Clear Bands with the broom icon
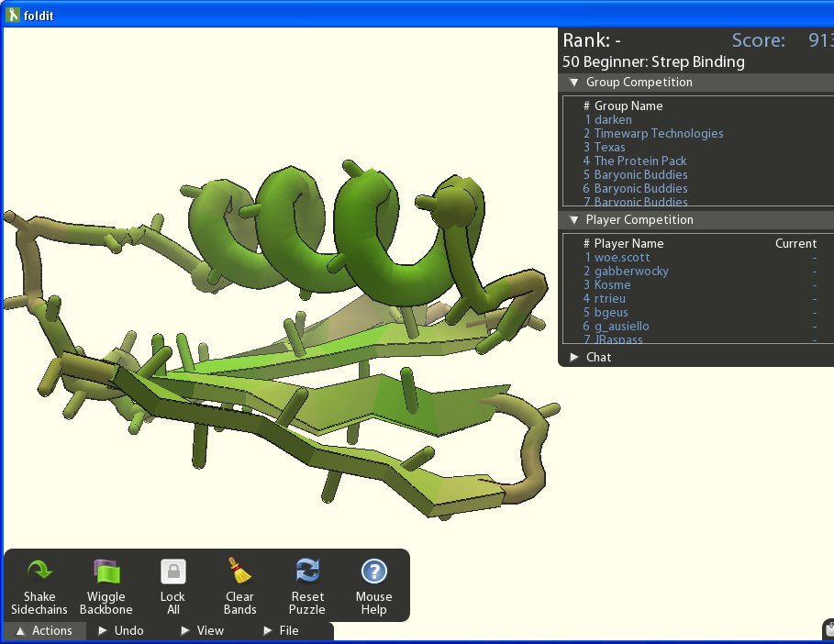Viewport: 834px width, 644px height. pos(239,572)
